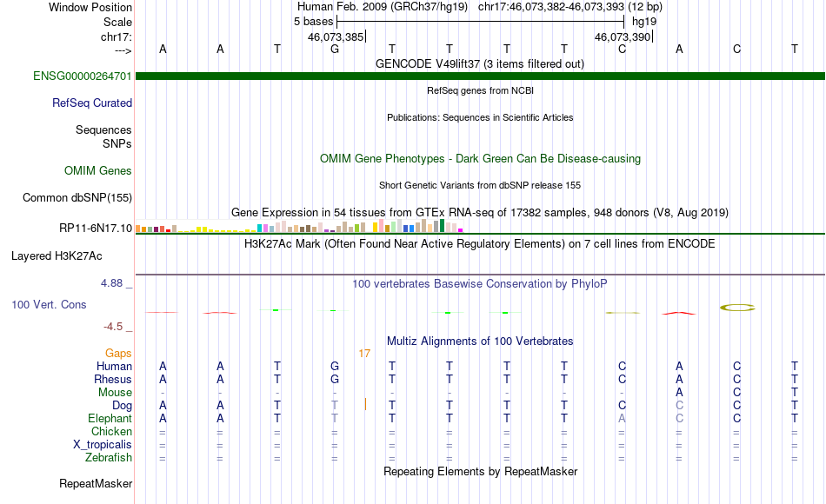Click the GENCODE V49lift37 track title
The width and height of the screenshot is (826, 504).
click(x=480, y=64)
